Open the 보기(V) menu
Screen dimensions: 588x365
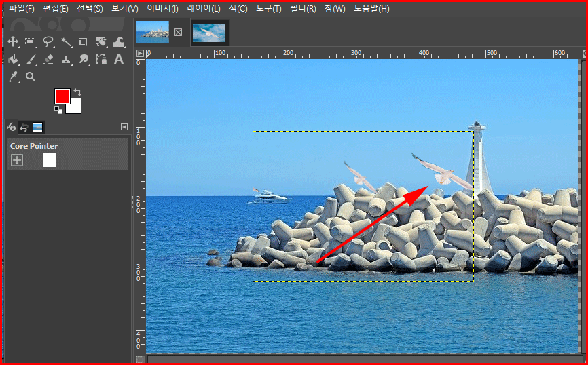coord(125,9)
